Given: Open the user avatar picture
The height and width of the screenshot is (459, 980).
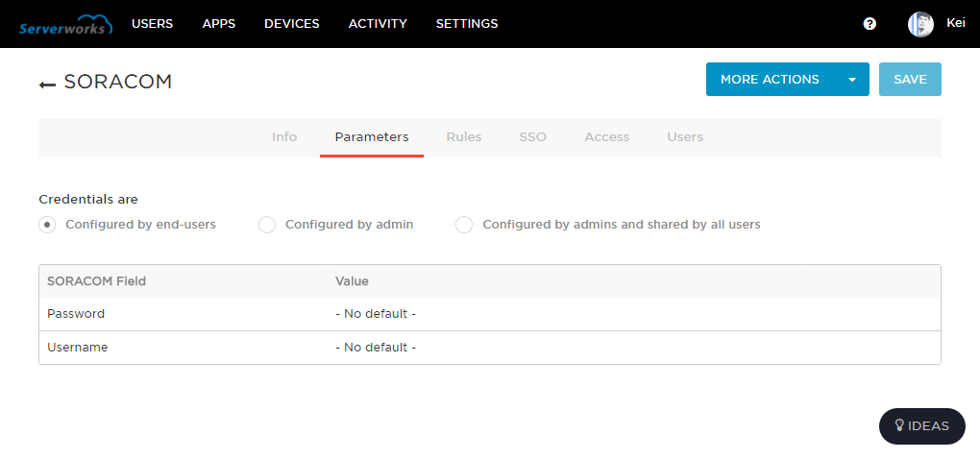Looking at the screenshot, I should [x=920, y=24].
